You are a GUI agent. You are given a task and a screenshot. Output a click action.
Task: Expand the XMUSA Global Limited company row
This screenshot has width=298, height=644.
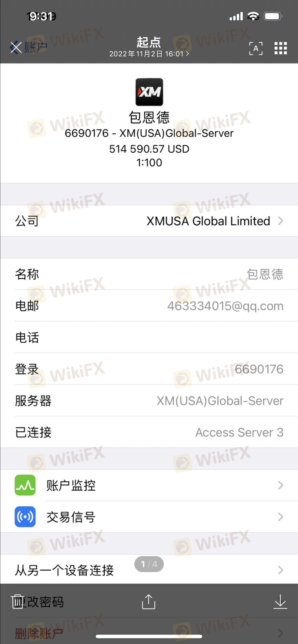[x=149, y=221]
